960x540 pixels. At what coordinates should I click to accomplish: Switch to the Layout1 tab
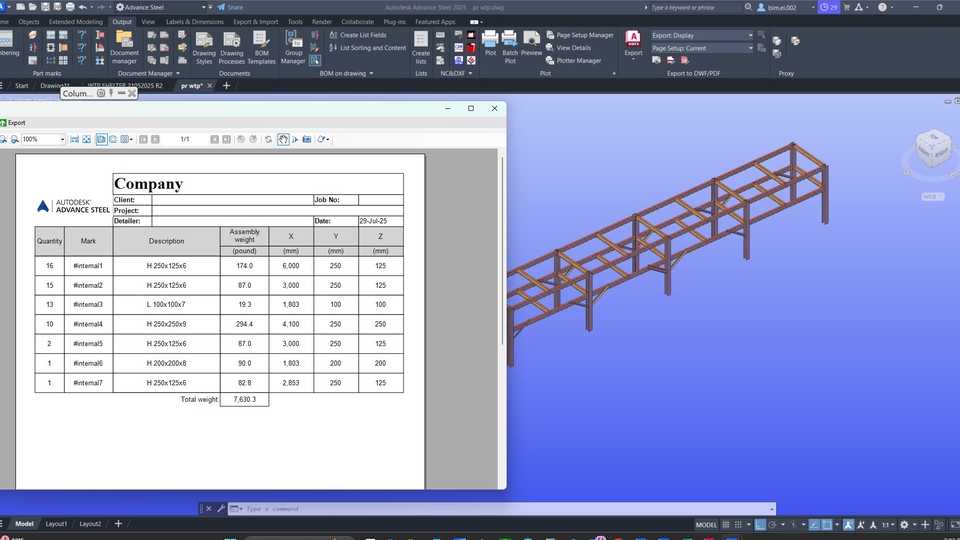(x=56, y=524)
